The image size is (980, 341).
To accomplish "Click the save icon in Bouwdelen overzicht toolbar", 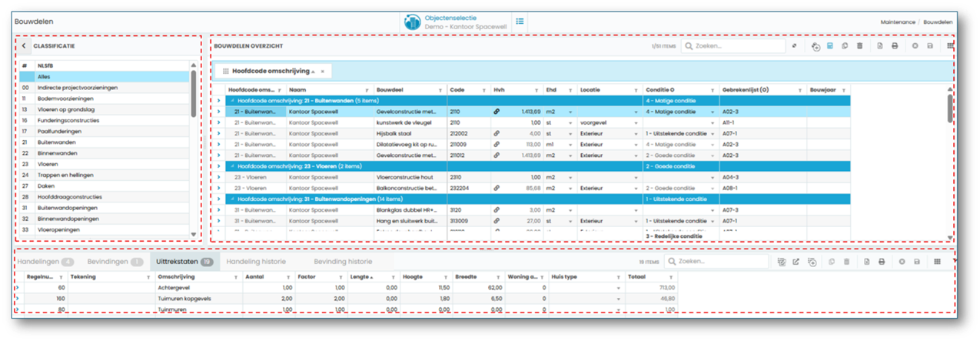I will point(930,46).
